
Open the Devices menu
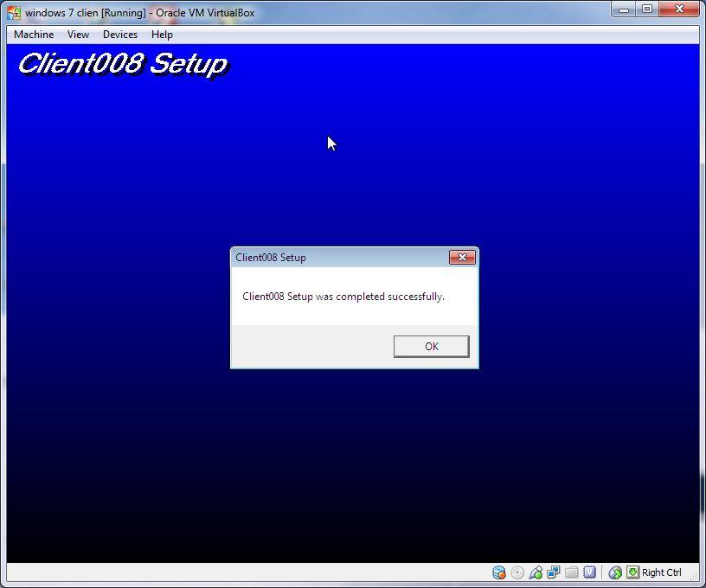[x=119, y=35]
